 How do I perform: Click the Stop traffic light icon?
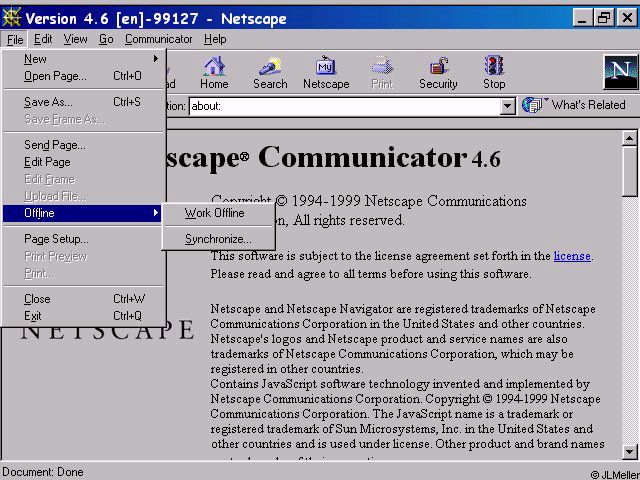494,72
